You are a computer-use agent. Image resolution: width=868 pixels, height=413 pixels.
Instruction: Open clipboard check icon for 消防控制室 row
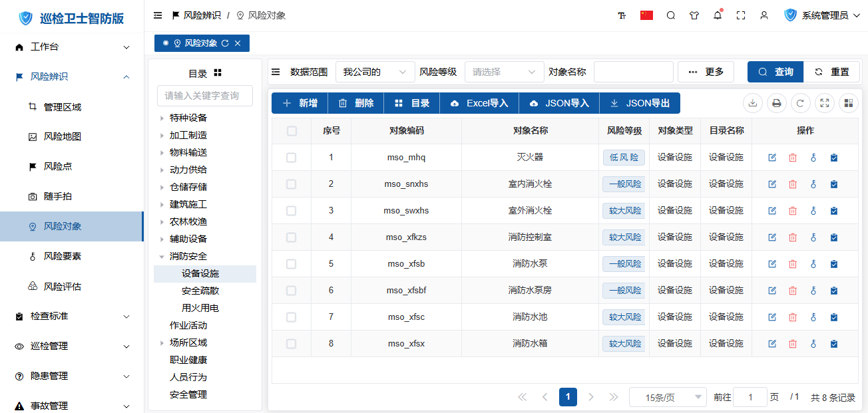[833, 237]
